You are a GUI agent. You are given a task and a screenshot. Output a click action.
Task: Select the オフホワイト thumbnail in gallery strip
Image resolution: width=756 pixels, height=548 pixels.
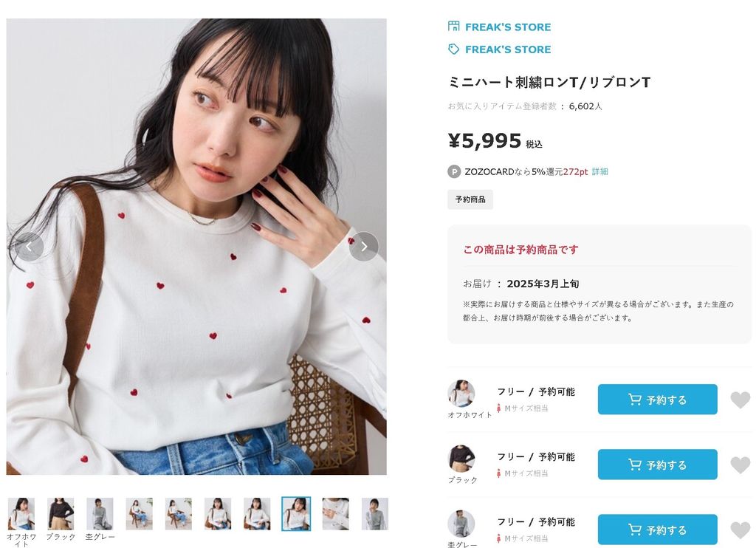point(21,514)
